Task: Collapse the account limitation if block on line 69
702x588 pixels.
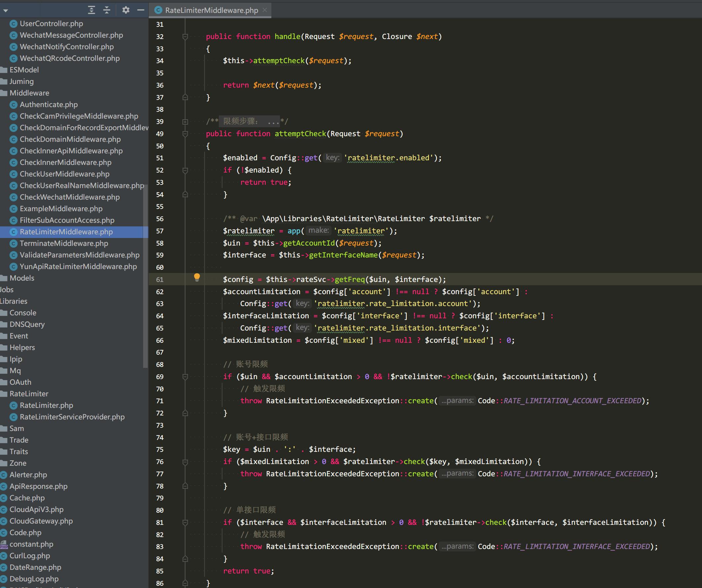Action: click(185, 377)
